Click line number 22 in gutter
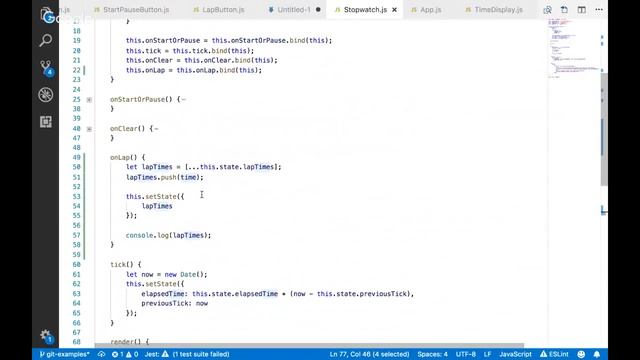Image resolution: width=640 pixels, height=360 pixels. click(x=76, y=70)
